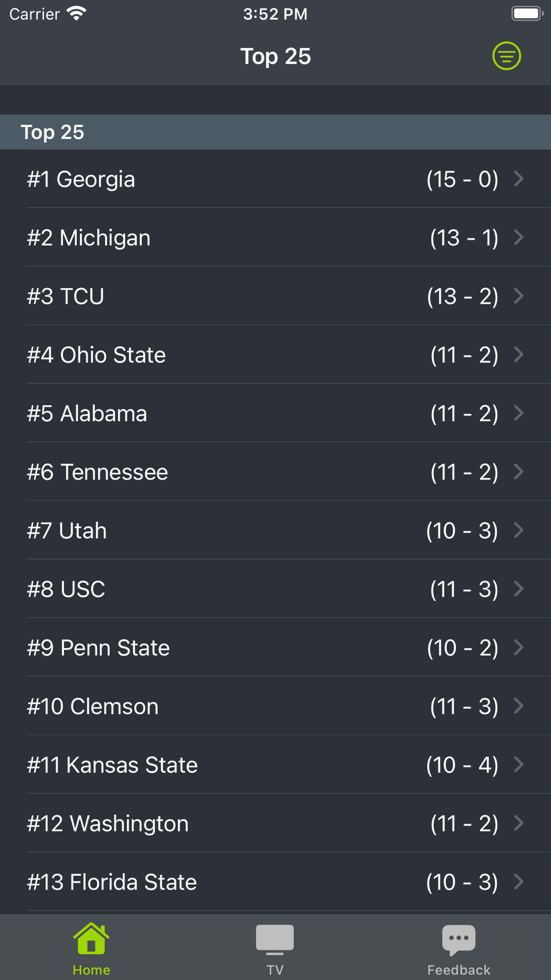Open chevron for #5 Alabama
551x980 pixels.
(x=518, y=413)
